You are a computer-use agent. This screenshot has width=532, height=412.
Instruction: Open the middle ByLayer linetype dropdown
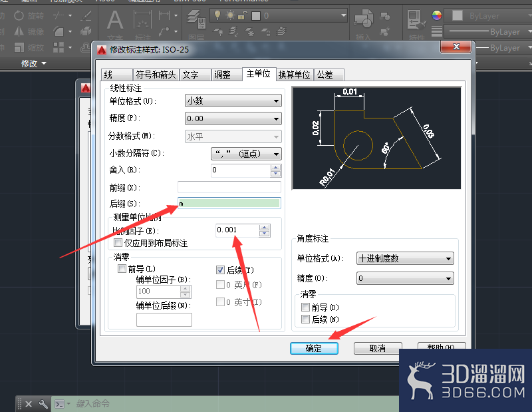(488, 31)
